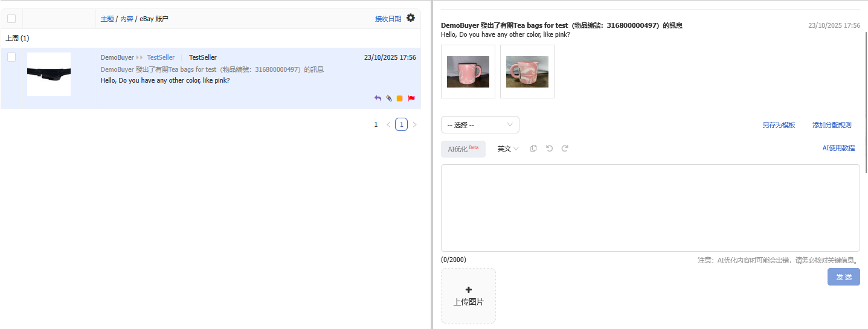Open the list settings gear icon
Viewport: 868px width, 329px height.
(x=411, y=18)
